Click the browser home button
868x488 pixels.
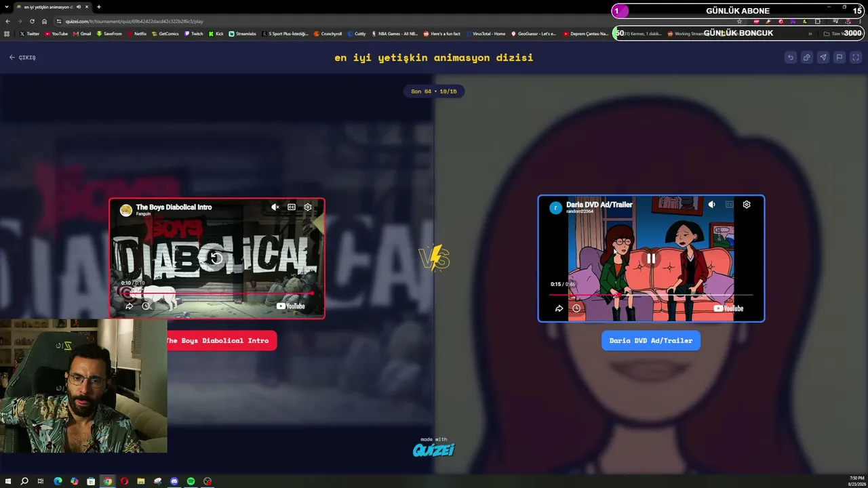click(44, 21)
